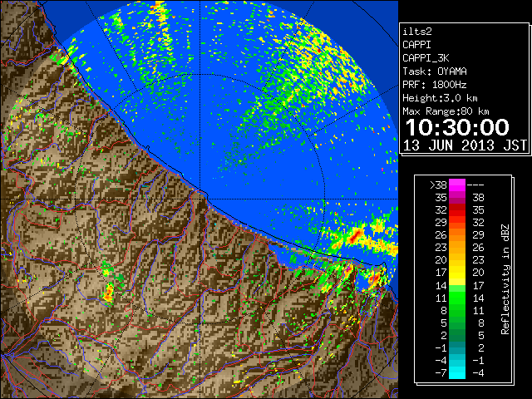Click the CAPPI_3K product label

point(426,58)
